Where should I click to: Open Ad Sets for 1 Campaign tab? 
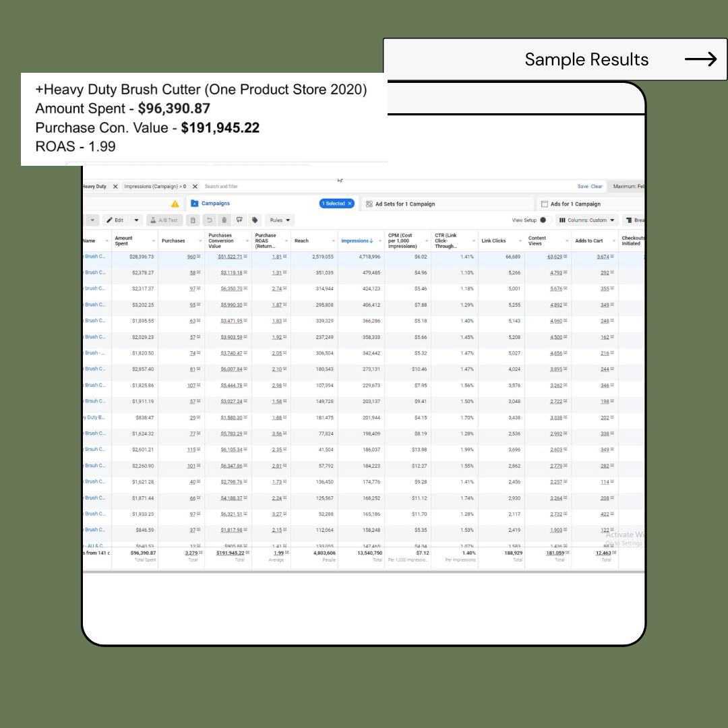coord(405,204)
